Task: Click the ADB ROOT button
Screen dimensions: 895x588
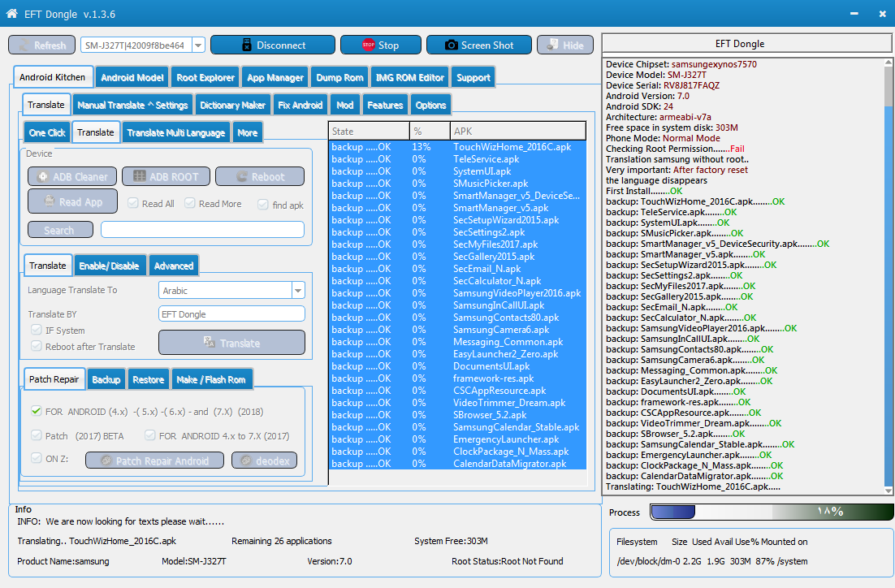Action: click(x=166, y=176)
